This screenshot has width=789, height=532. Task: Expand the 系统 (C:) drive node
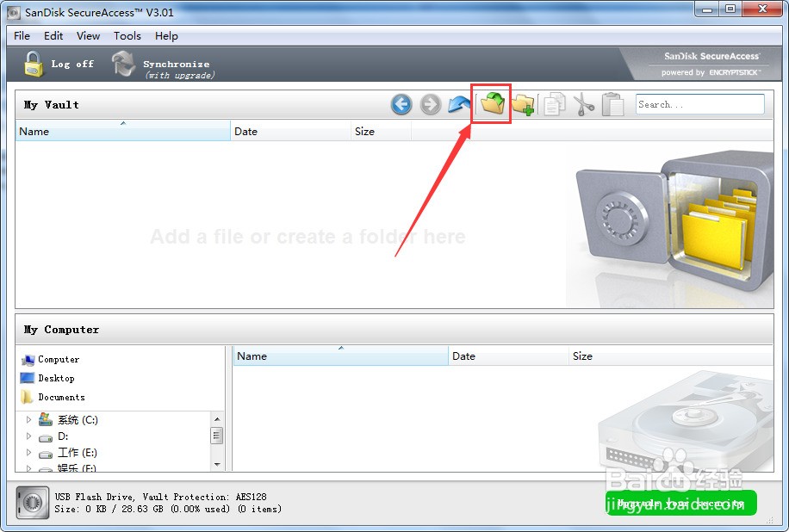click(x=28, y=419)
